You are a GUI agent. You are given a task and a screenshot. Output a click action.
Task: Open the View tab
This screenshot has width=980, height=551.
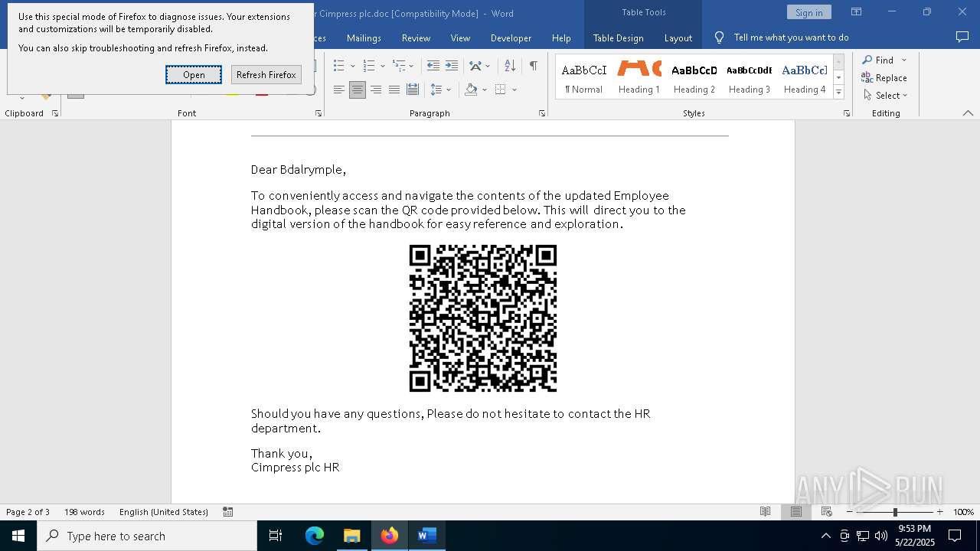point(460,37)
